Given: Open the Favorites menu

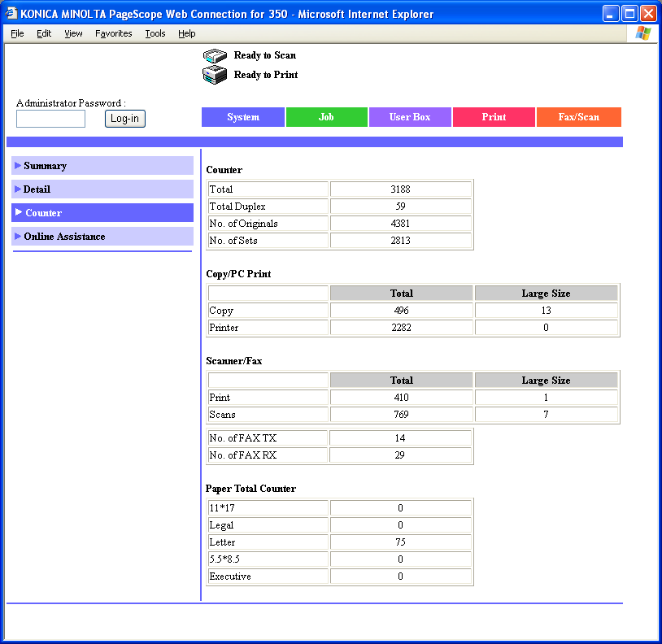Looking at the screenshot, I should 113,33.
